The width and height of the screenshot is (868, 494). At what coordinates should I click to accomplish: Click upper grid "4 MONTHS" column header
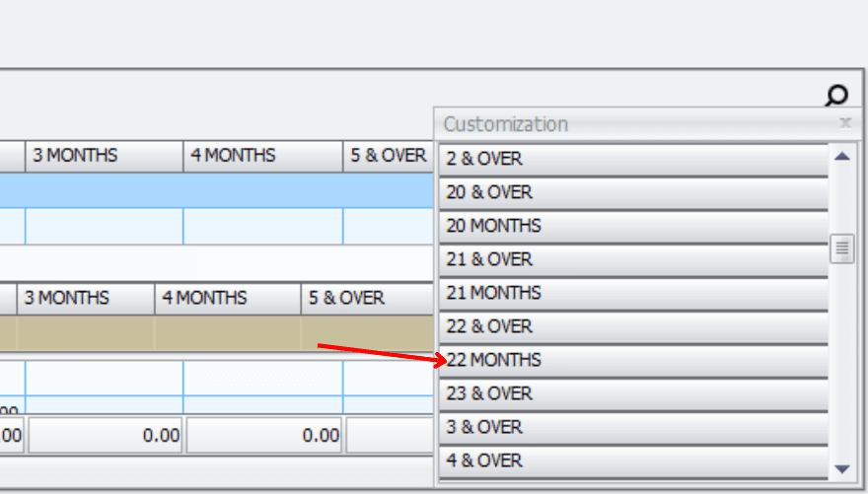pos(262,156)
